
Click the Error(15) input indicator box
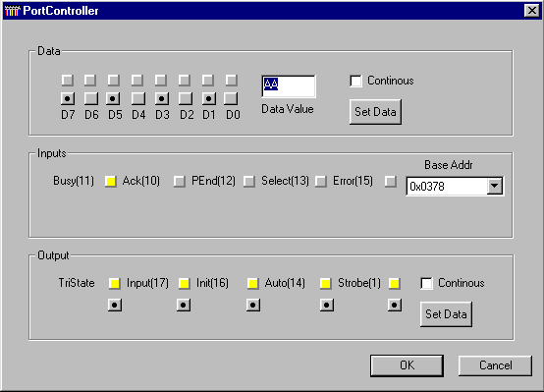click(391, 181)
